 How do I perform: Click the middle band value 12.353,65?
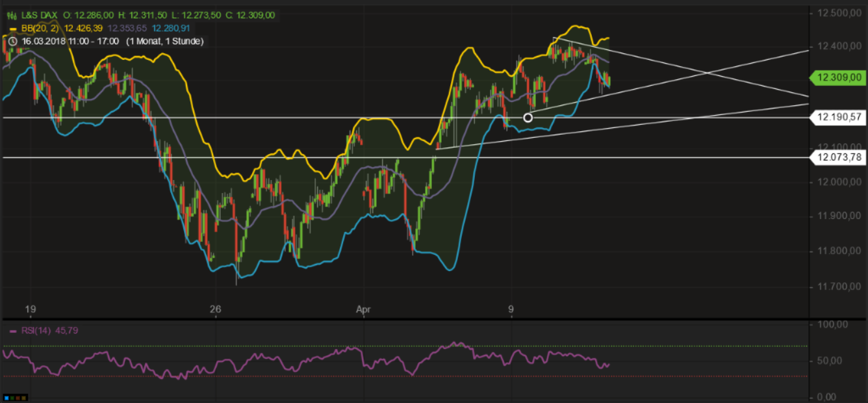point(127,28)
